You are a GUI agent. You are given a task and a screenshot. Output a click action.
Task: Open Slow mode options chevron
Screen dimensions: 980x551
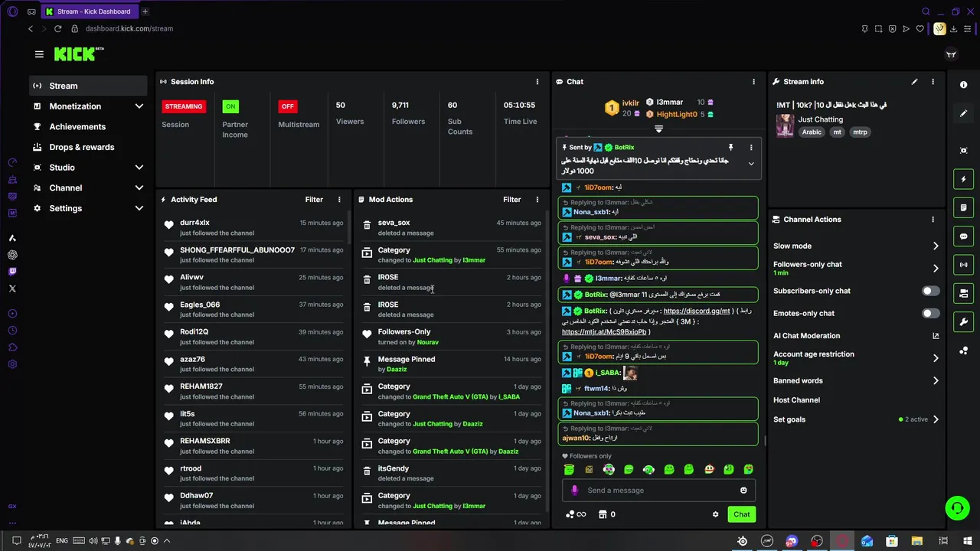(935, 246)
